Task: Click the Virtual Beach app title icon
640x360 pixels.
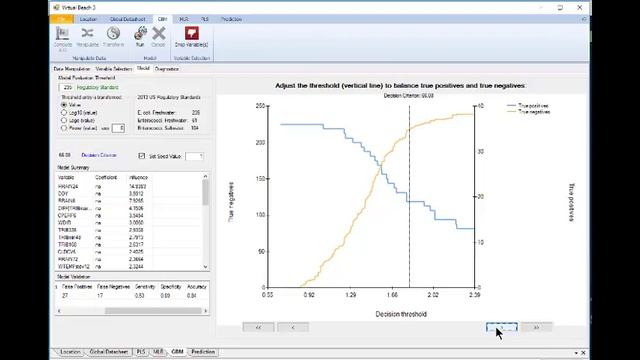Action: [56, 7]
